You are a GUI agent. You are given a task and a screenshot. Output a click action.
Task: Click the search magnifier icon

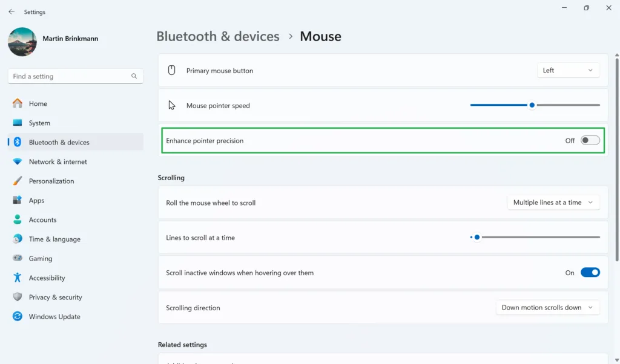point(134,76)
